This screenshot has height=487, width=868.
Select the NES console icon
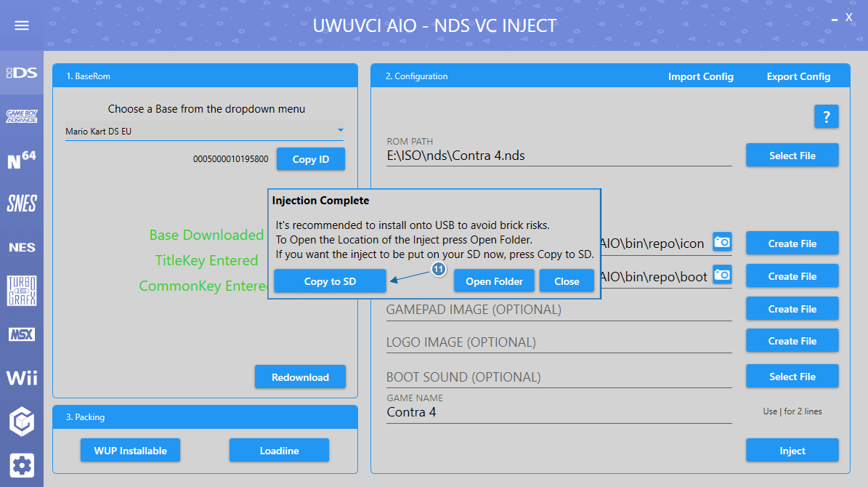[x=22, y=247]
